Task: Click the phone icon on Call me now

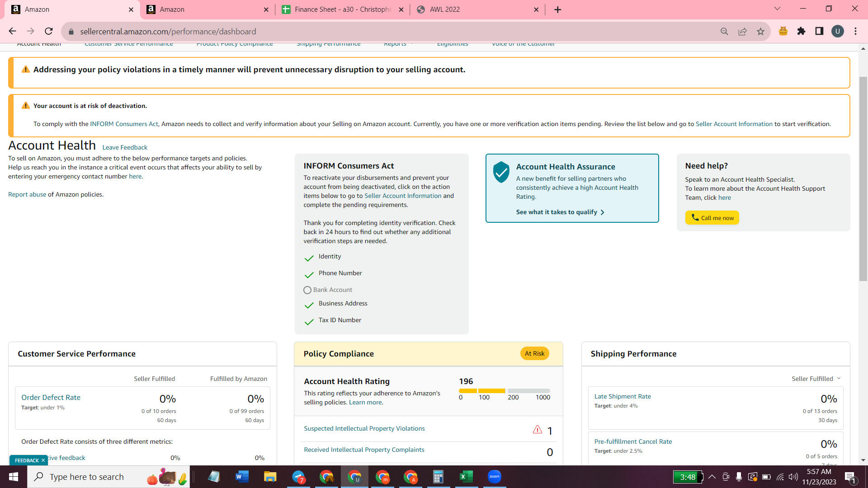Action: click(x=695, y=217)
